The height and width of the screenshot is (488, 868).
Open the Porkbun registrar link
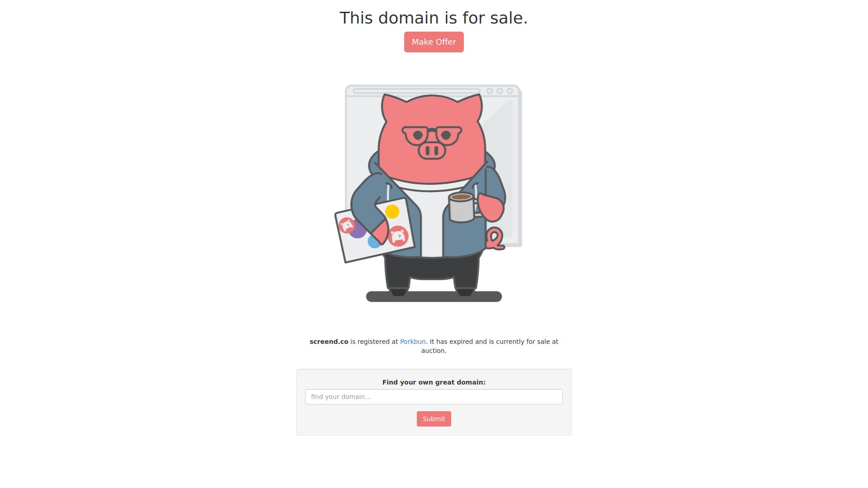(413, 342)
